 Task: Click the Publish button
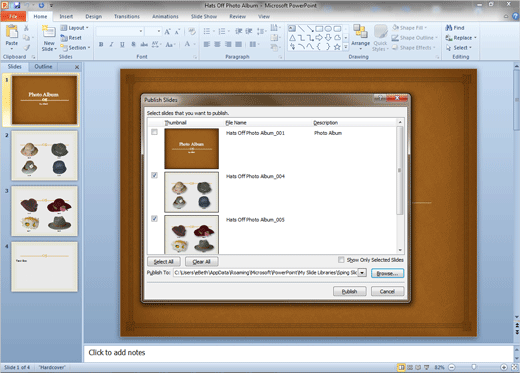point(350,291)
